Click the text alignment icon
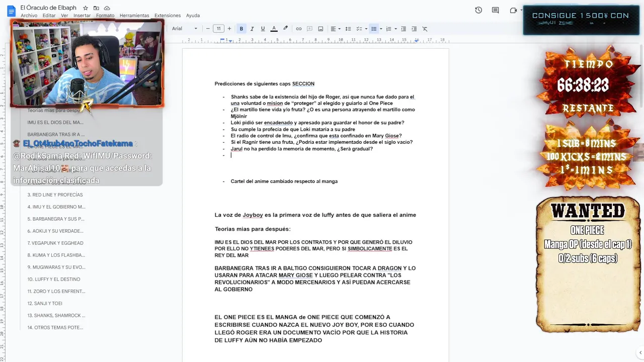Screen dimensions: 644x362 point(333,29)
